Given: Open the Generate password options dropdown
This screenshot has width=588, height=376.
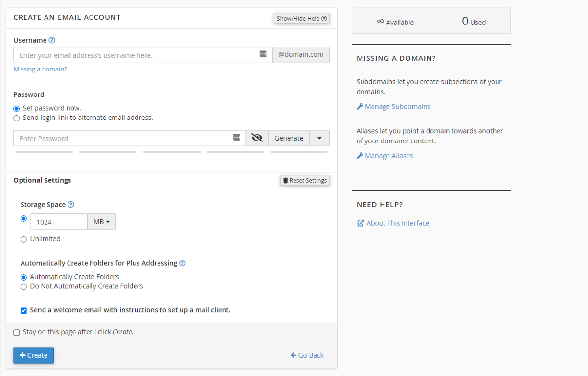Looking at the screenshot, I should click(x=319, y=138).
